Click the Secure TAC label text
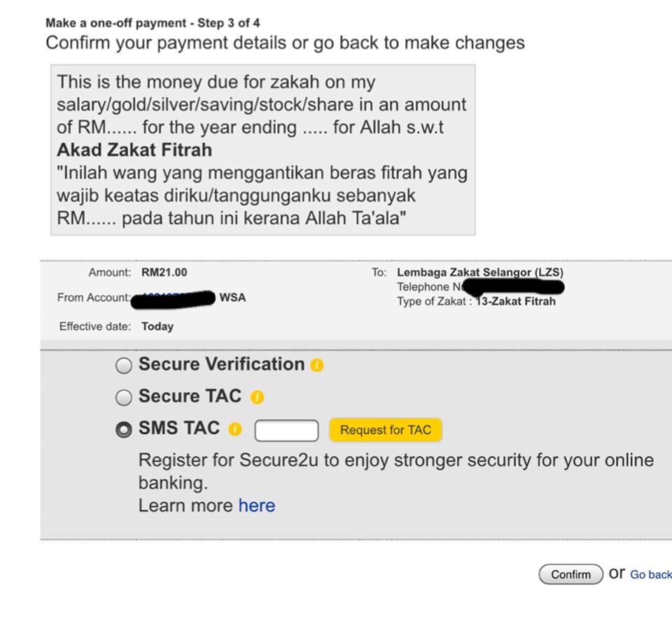 [190, 396]
